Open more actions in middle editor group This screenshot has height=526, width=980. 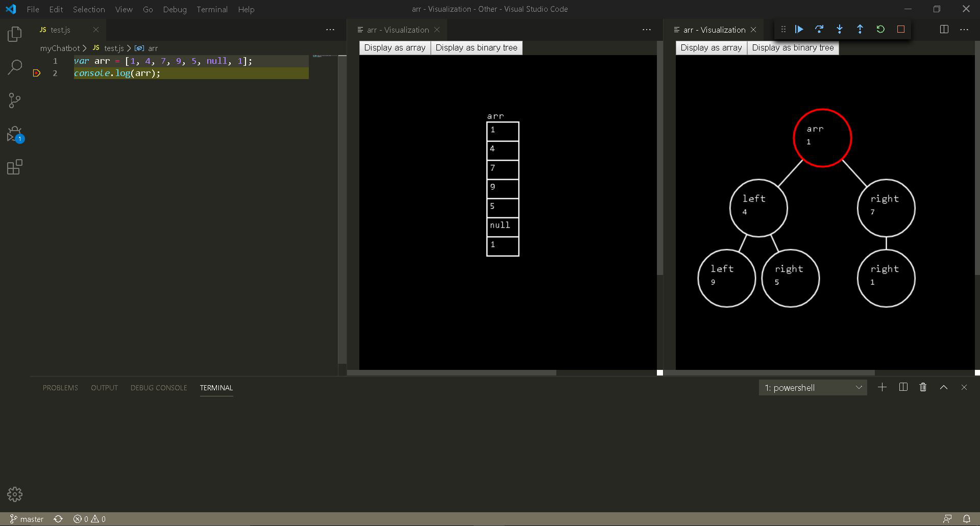pyautogui.click(x=647, y=30)
